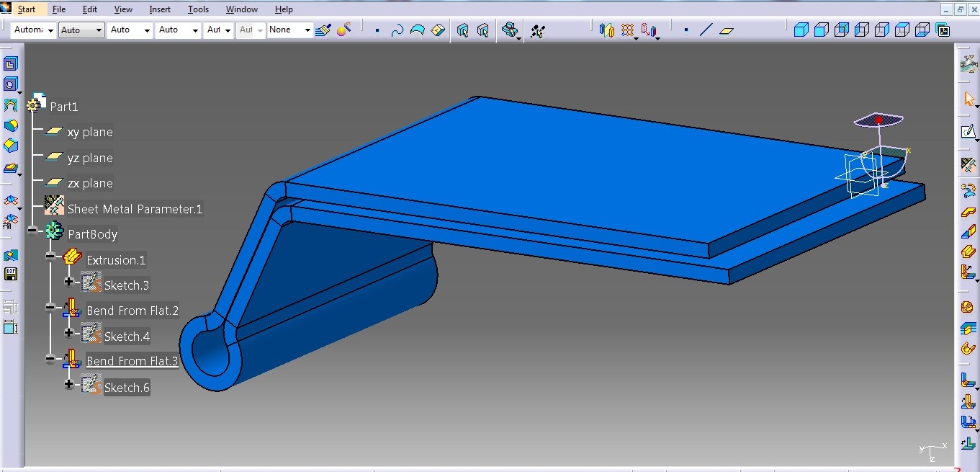
Task: Click the Apply Material icon in the toolbar
Action: pos(343,30)
